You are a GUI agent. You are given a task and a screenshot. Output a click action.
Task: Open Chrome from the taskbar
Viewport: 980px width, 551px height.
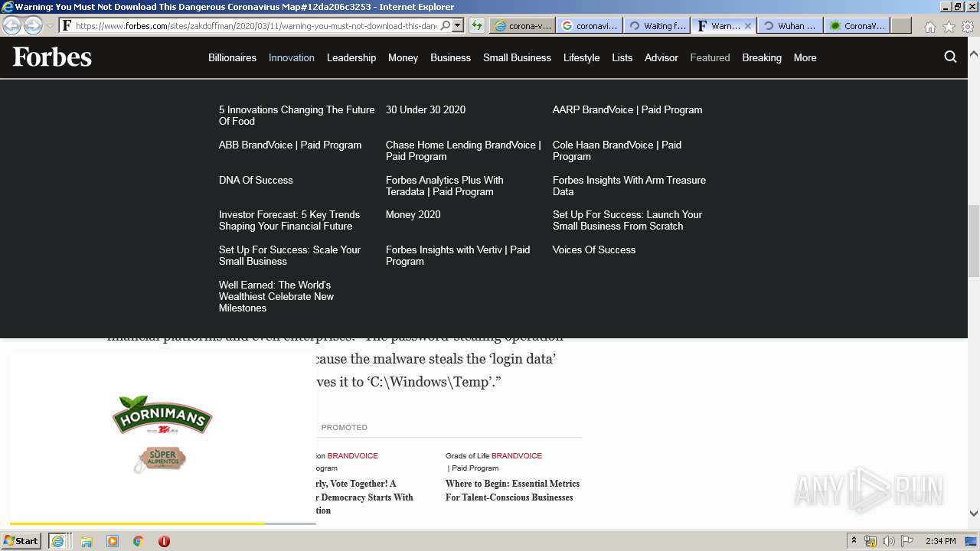tap(139, 541)
